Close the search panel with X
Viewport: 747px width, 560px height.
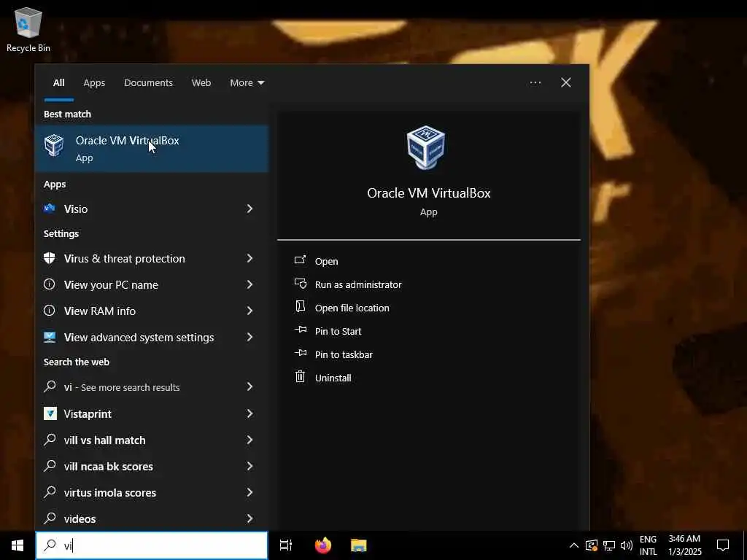(x=566, y=83)
